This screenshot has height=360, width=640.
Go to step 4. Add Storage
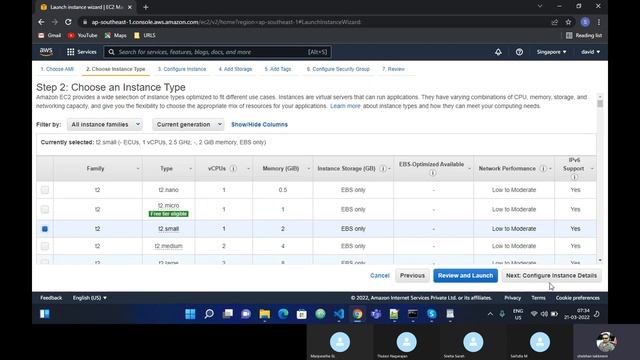[235, 69]
